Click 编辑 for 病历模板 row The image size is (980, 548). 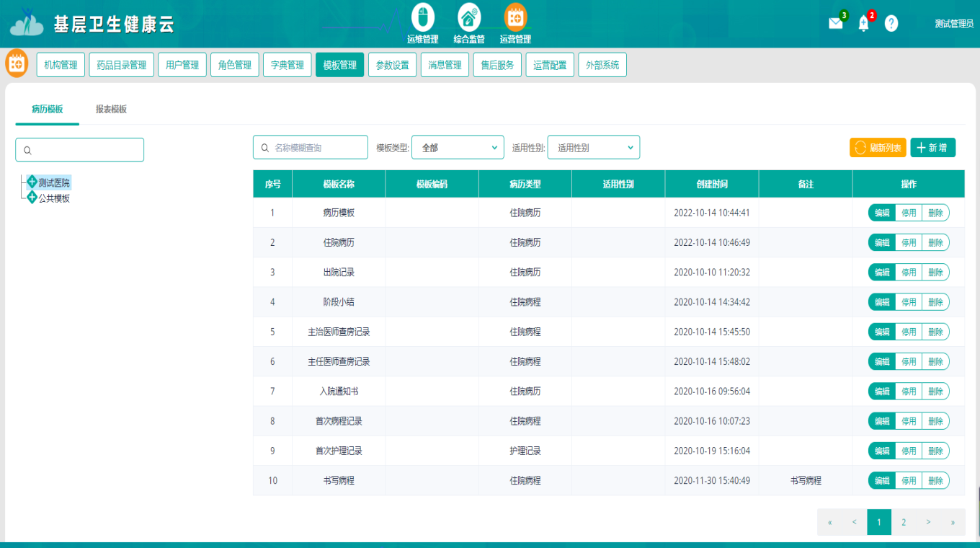coord(882,213)
